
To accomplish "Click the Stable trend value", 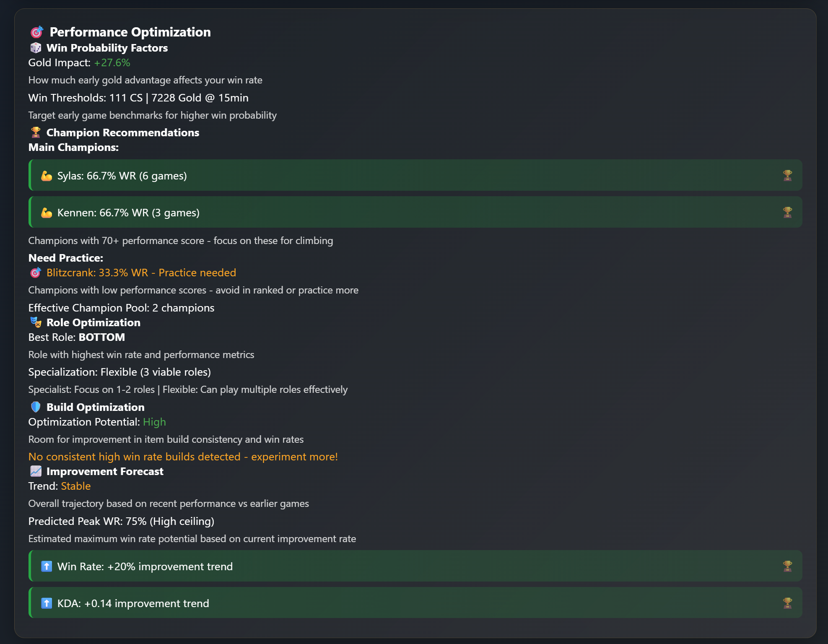I will [x=76, y=486].
